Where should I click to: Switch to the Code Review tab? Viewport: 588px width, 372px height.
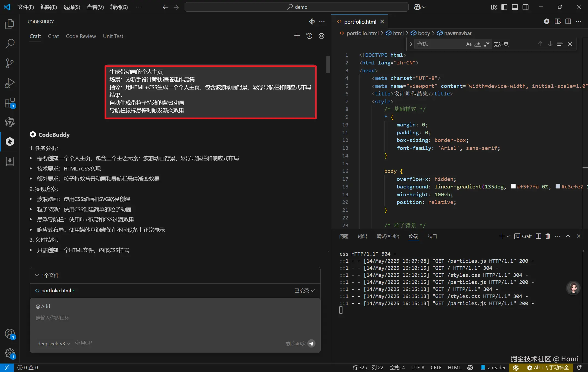pos(81,36)
